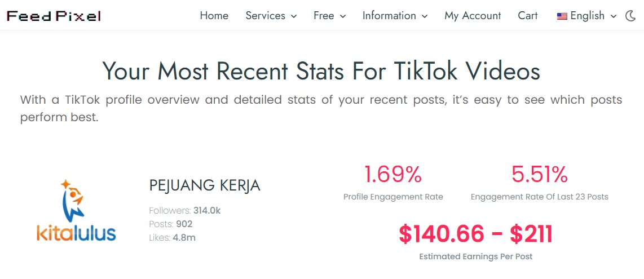This screenshot has height=279, width=644.
Task: Go to the Home page
Action: pos(214,16)
